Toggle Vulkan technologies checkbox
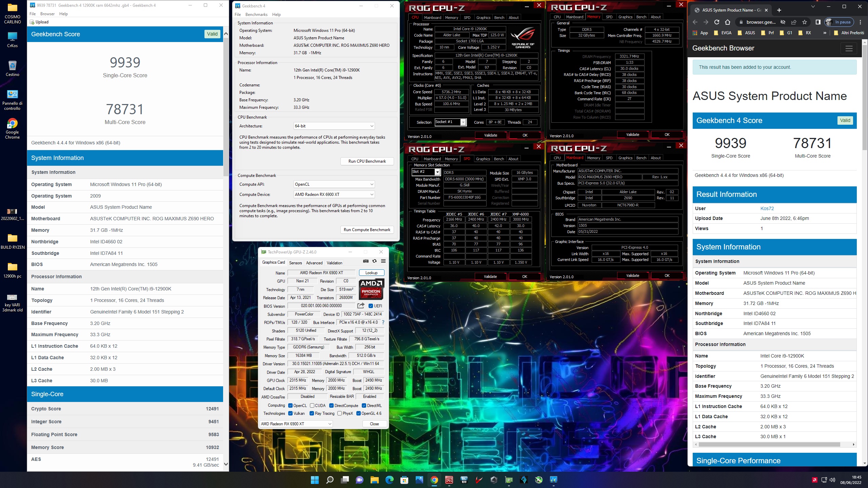 pyautogui.click(x=290, y=413)
